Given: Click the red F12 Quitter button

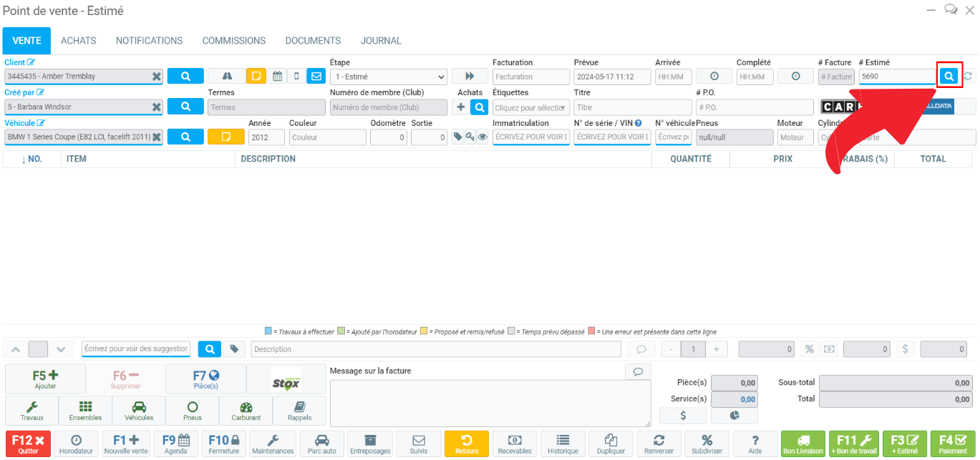Looking at the screenshot, I should point(28,444).
